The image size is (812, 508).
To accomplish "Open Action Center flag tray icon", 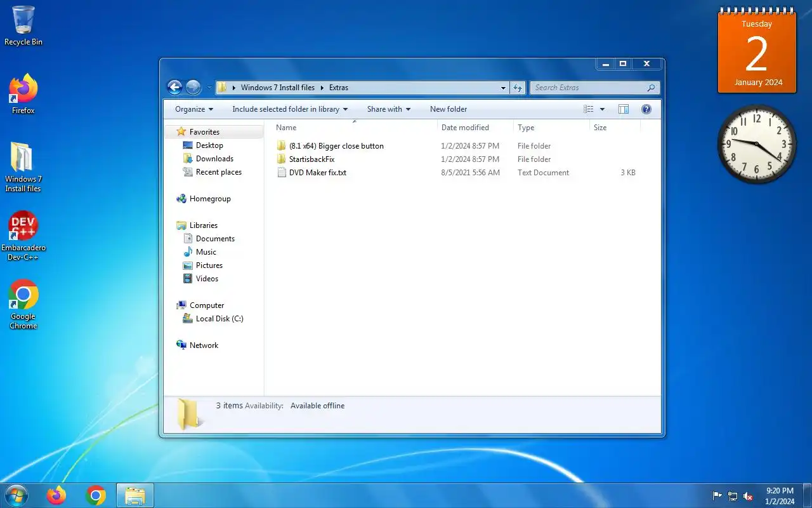I will tap(717, 496).
